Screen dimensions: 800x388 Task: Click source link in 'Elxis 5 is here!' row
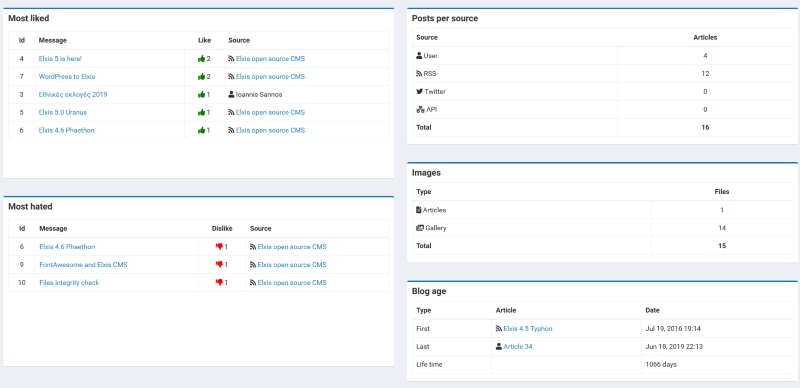270,59
